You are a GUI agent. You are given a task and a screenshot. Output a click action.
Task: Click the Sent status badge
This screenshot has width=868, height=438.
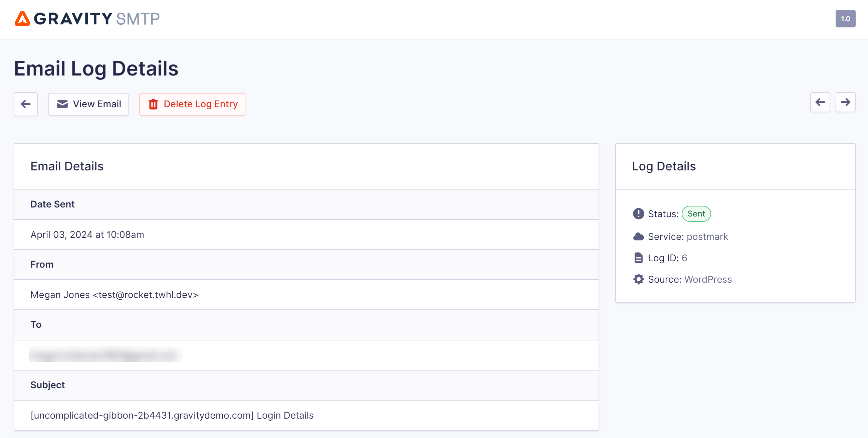coord(696,214)
